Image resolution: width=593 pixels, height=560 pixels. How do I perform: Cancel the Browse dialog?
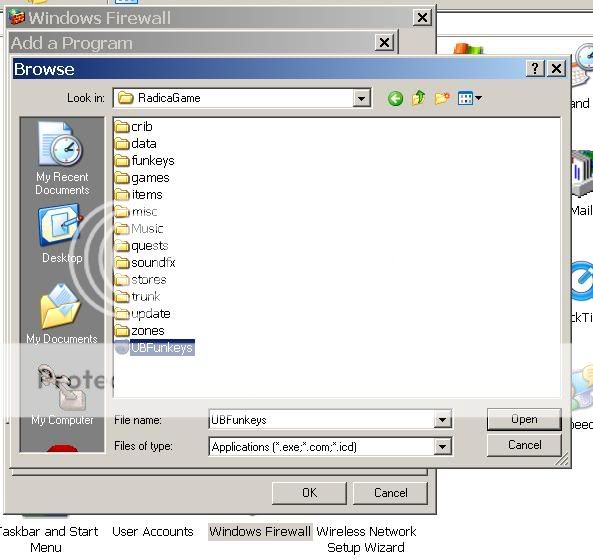pyautogui.click(x=524, y=445)
